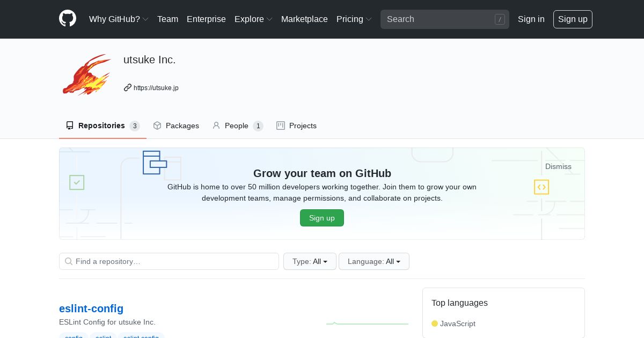This screenshot has height=338, width=644.
Task: Click the Top languages heading
Action: pos(459,303)
